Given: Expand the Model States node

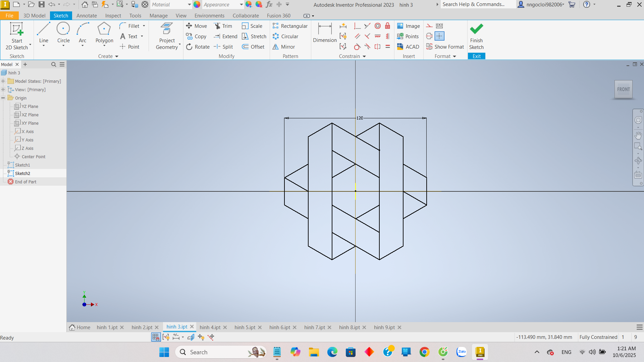Looking at the screenshot, I should tap(3, 81).
